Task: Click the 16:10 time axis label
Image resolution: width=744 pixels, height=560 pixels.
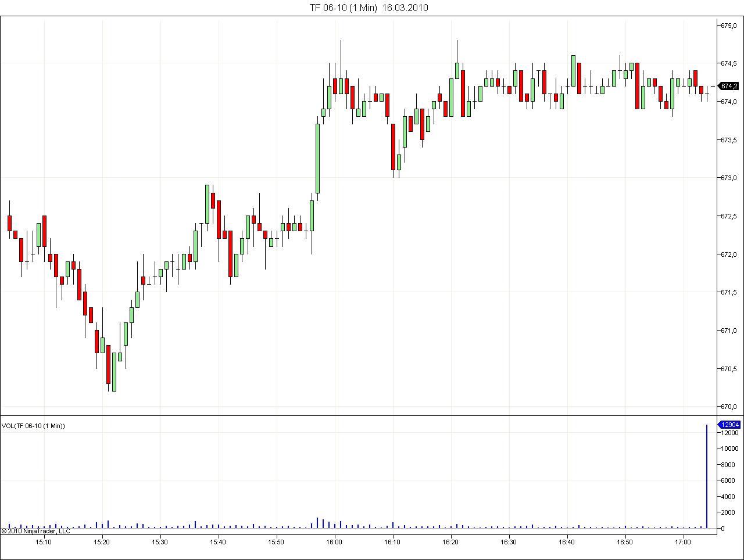Action: pyautogui.click(x=392, y=542)
